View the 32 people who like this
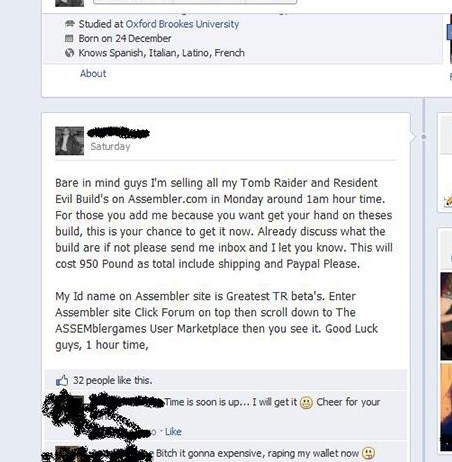This screenshot has width=452, height=462. pos(112,380)
